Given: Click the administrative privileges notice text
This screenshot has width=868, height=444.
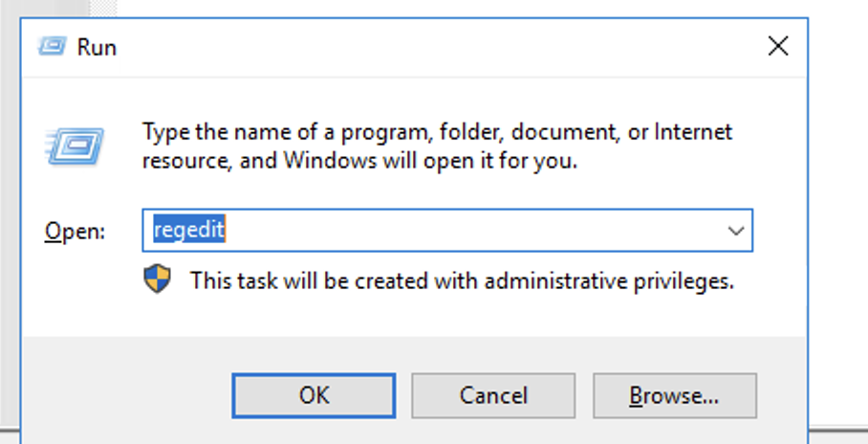Looking at the screenshot, I should click(x=462, y=280).
